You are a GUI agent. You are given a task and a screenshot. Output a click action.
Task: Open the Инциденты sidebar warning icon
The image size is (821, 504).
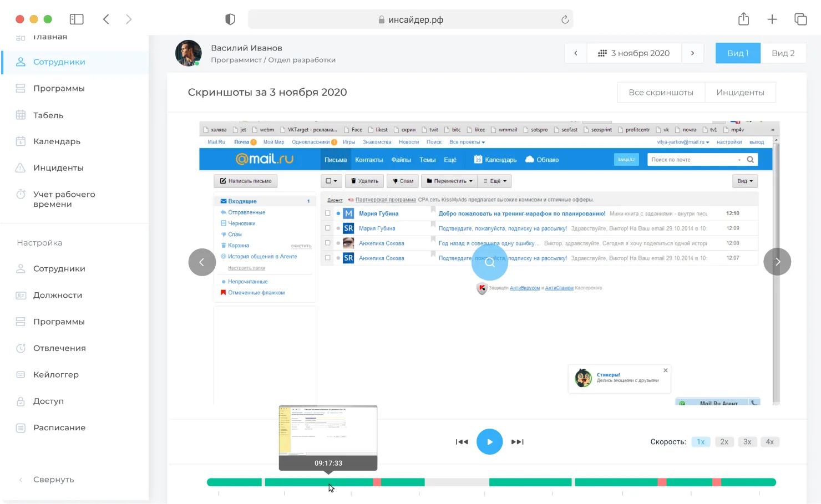coord(21,167)
